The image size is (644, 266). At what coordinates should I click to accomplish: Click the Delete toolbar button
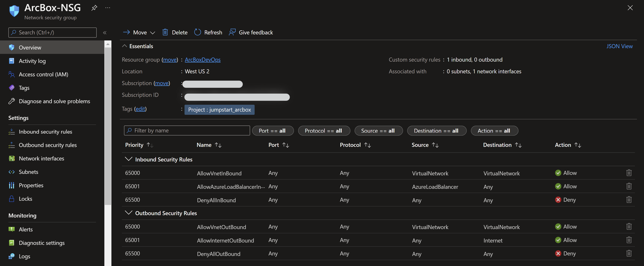click(x=175, y=32)
